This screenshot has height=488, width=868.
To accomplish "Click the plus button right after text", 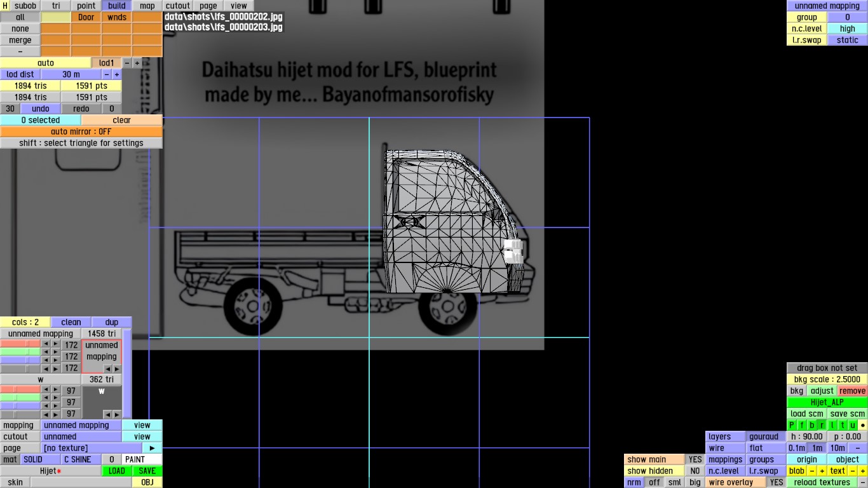I will (863, 471).
